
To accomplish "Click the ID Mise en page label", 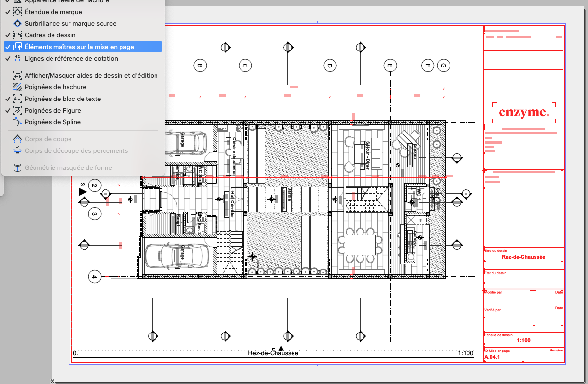I will point(497,351).
